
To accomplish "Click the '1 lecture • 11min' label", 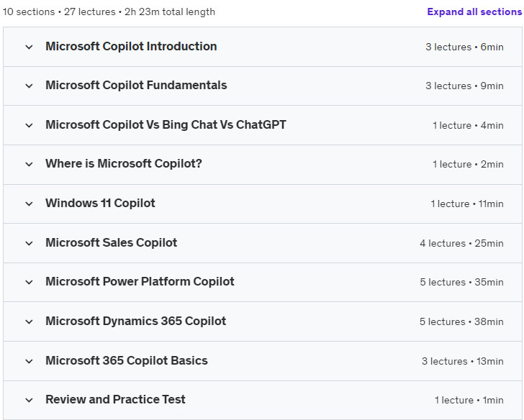I will click(x=467, y=204).
